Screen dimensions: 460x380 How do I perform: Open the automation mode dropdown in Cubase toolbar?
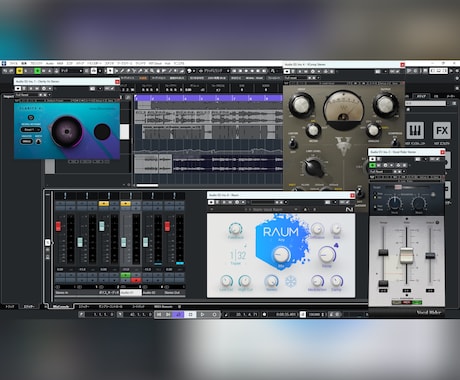click(x=72, y=71)
